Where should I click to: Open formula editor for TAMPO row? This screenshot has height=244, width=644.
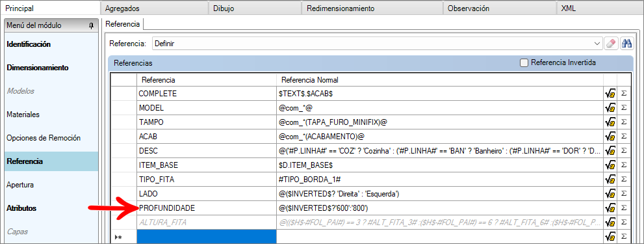point(610,122)
